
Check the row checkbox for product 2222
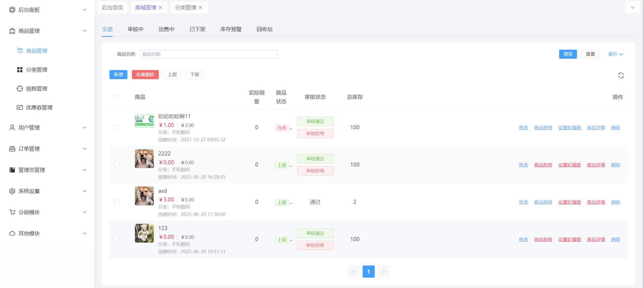point(117,164)
